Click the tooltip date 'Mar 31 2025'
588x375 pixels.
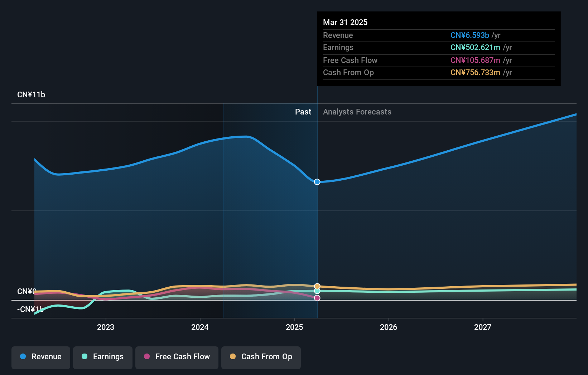click(345, 22)
